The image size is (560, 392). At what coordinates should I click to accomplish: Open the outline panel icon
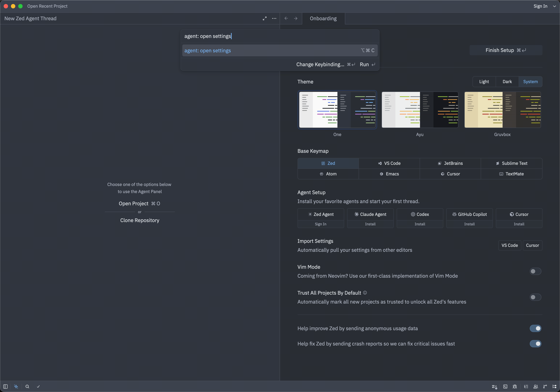[526, 386]
